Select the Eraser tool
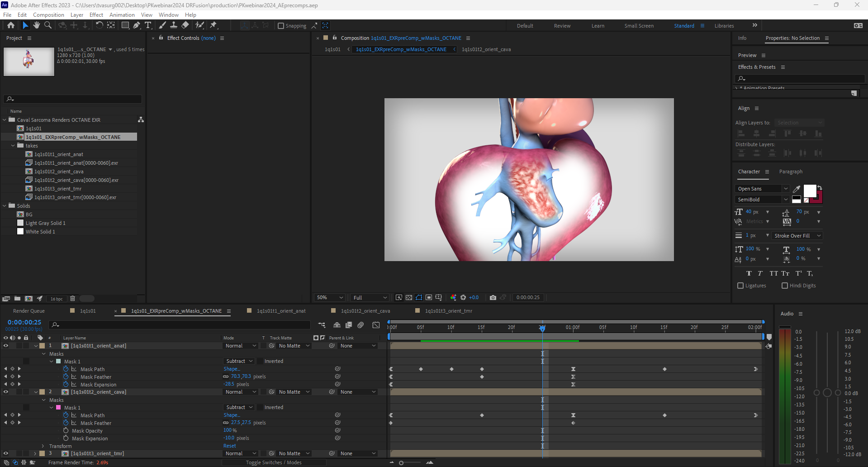Screen dimensions: 868x467 [x=185, y=25]
